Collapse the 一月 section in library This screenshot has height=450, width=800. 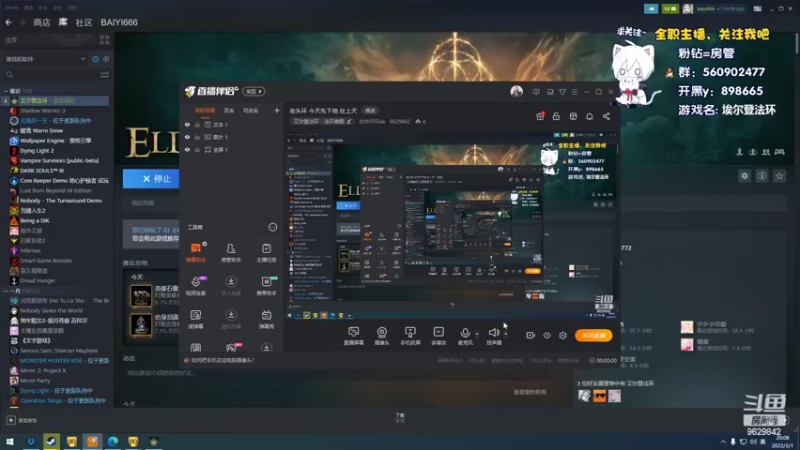6,291
